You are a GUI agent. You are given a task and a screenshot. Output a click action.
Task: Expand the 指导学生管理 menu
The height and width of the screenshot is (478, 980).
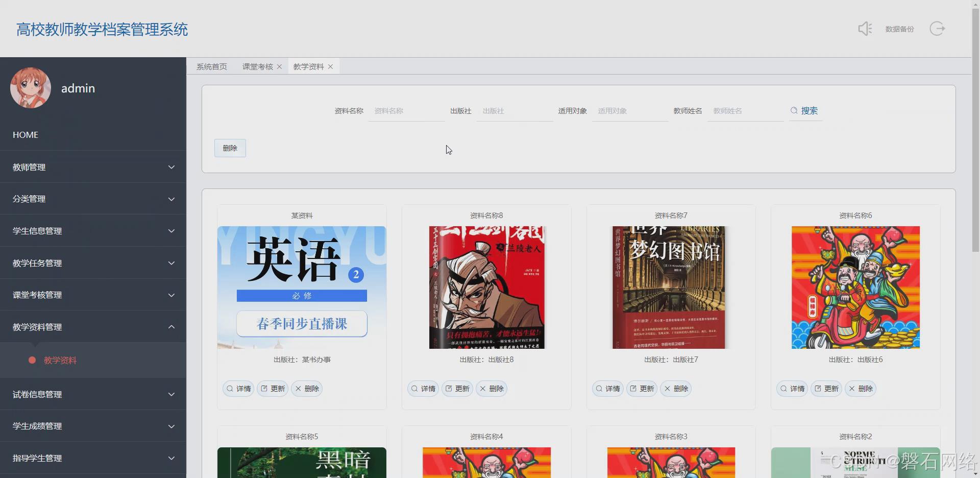coord(93,458)
